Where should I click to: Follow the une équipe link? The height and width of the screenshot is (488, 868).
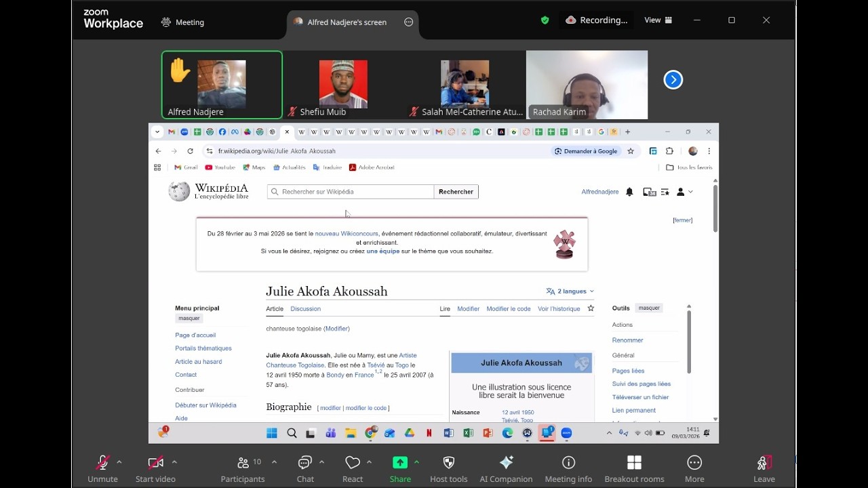point(382,251)
